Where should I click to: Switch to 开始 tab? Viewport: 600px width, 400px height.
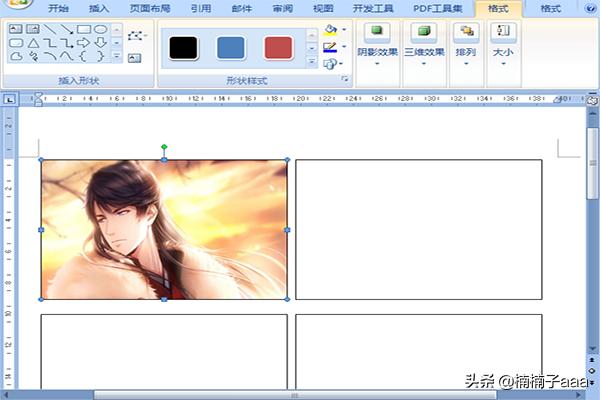59,8
